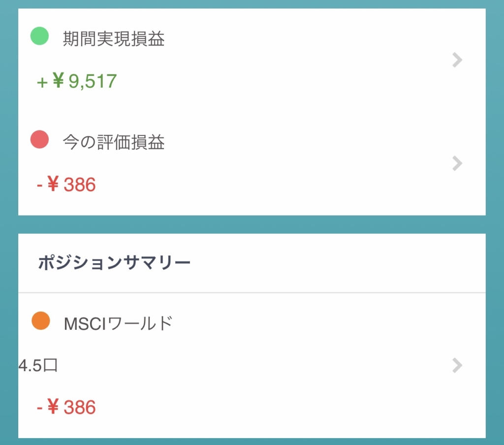Click the red minus sign under 今の評価損益
Image resolution: width=504 pixels, height=445 pixels.
(39, 186)
